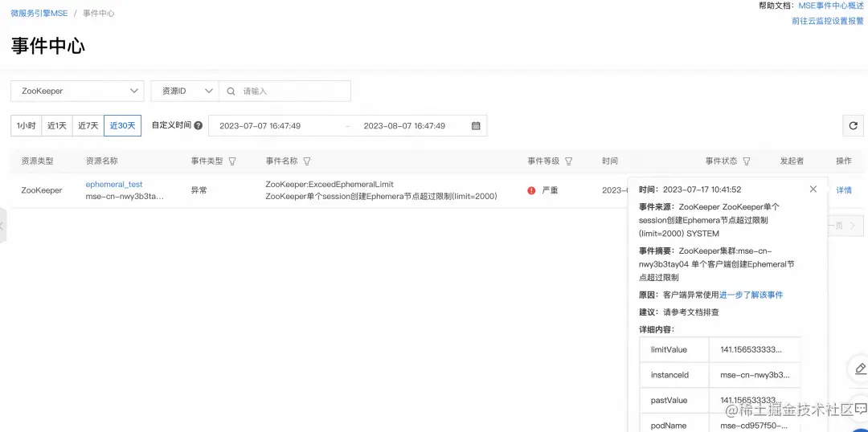Click the 异常 event type cell
The height and width of the screenshot is (432, 868).
click(199, 190)
